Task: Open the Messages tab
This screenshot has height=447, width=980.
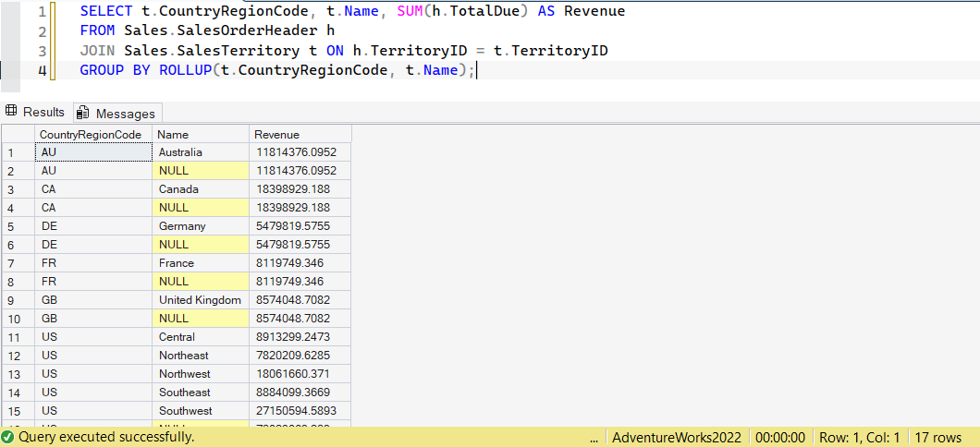Action: tap(118, 113)
